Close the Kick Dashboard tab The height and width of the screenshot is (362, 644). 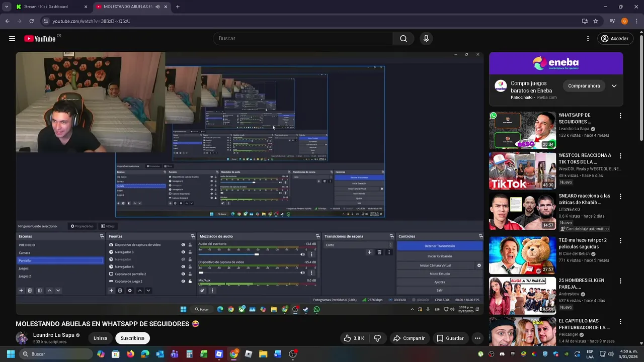point(86,7)
